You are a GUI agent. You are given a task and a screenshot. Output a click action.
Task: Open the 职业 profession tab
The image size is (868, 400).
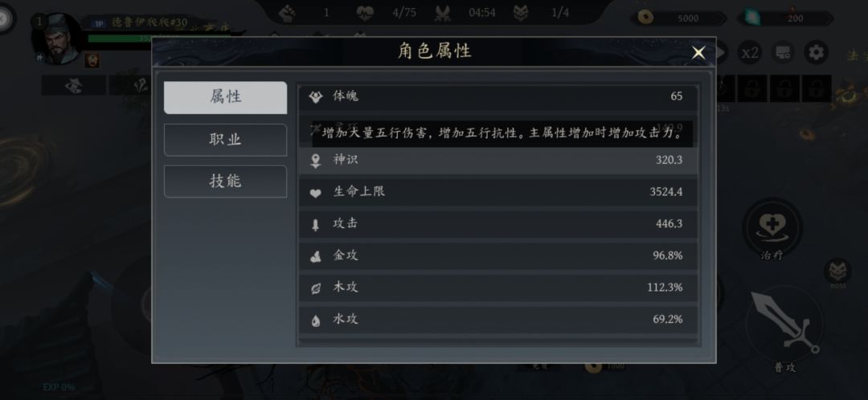point(225,140)
